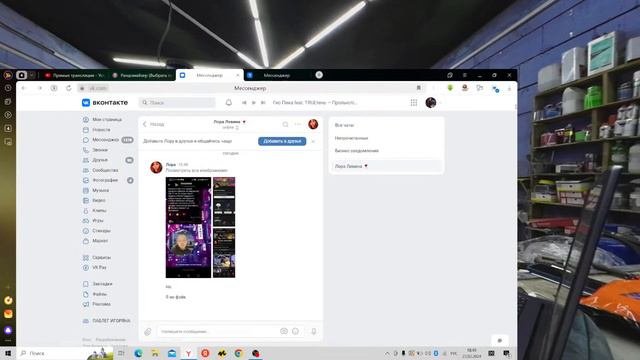
Task: Click the Добавить в друзья button
Action: tap(282, 141)
